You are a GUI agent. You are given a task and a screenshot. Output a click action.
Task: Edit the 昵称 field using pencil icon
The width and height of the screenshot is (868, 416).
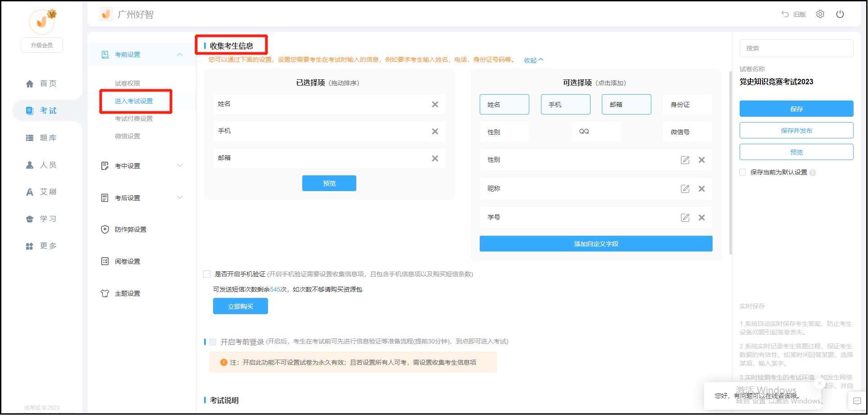685,188
